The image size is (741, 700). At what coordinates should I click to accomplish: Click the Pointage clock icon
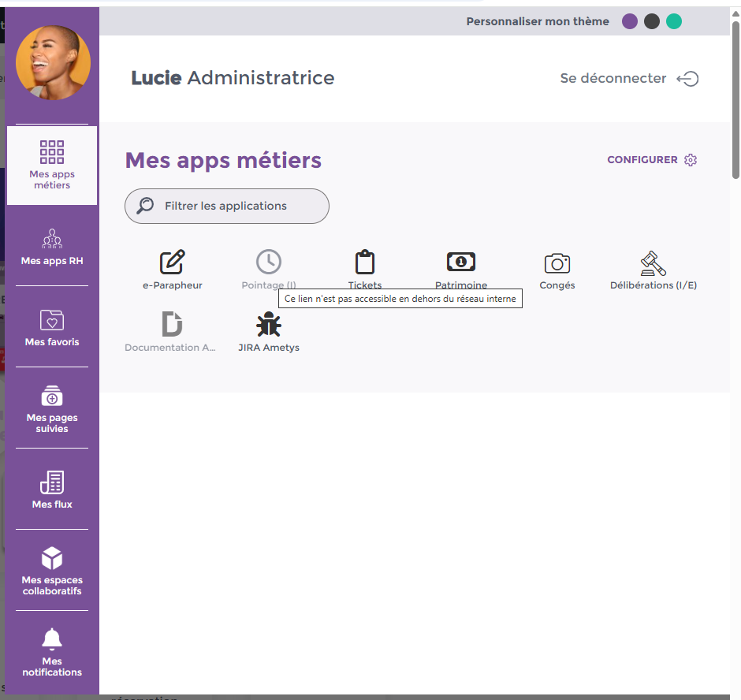(x=269, y=262)
